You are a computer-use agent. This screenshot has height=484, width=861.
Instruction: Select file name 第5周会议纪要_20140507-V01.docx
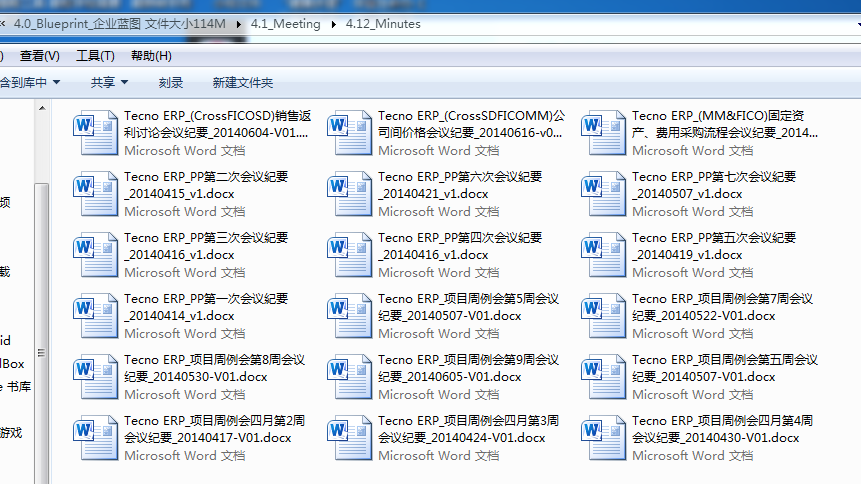(468, 307)
